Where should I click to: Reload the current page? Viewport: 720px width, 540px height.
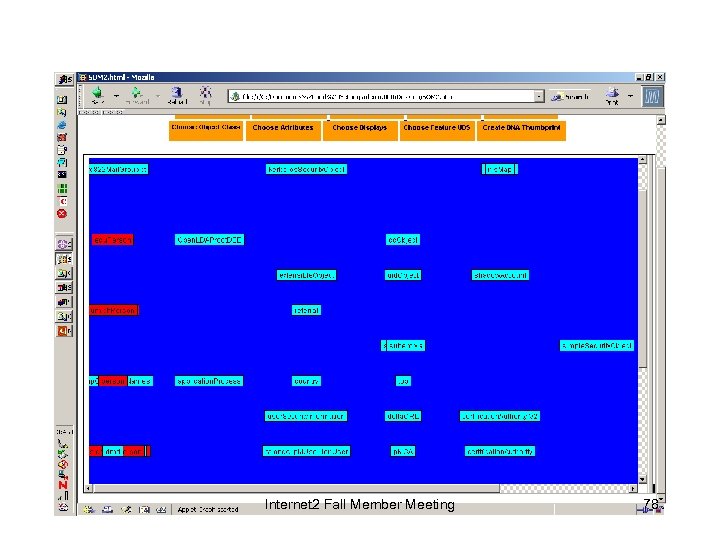177,96
